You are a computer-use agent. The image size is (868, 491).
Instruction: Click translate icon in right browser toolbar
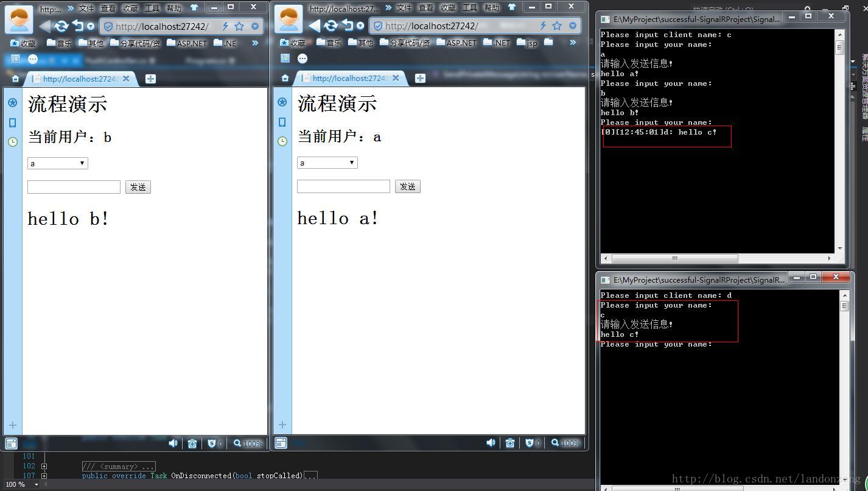tap(285, 58)
